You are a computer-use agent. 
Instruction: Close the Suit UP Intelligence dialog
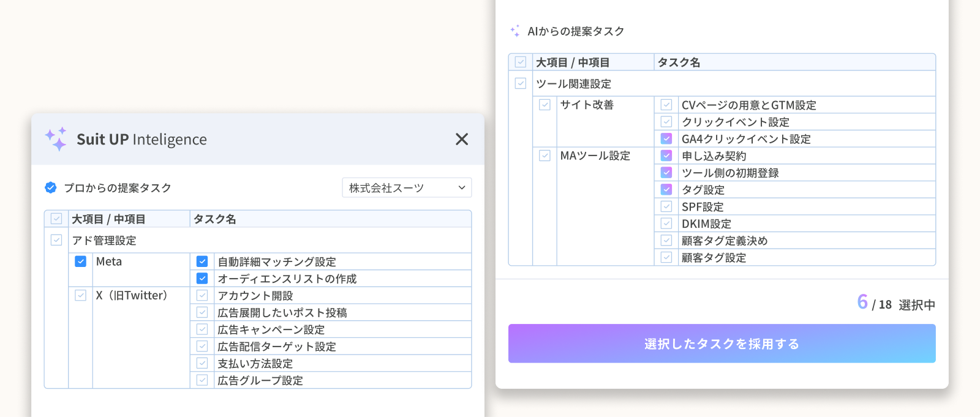(x=462, y=139)
